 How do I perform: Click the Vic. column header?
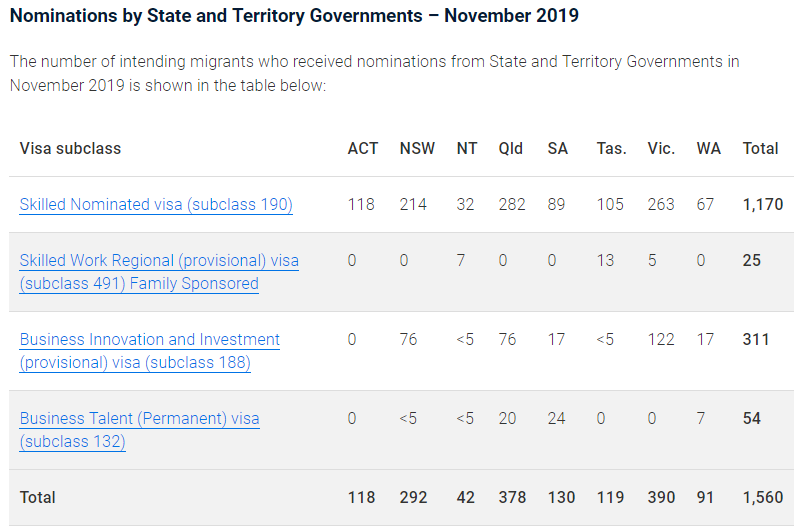(x=661, y=148)
